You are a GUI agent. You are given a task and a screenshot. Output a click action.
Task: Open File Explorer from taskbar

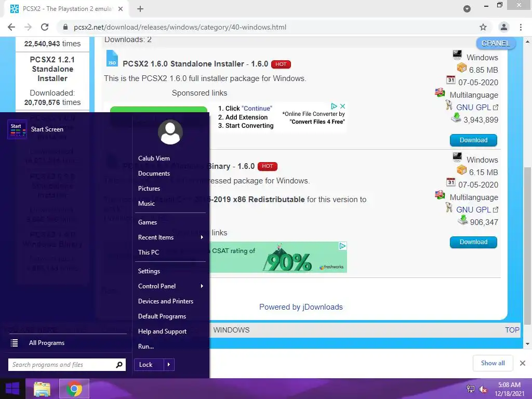click(42, 389)
